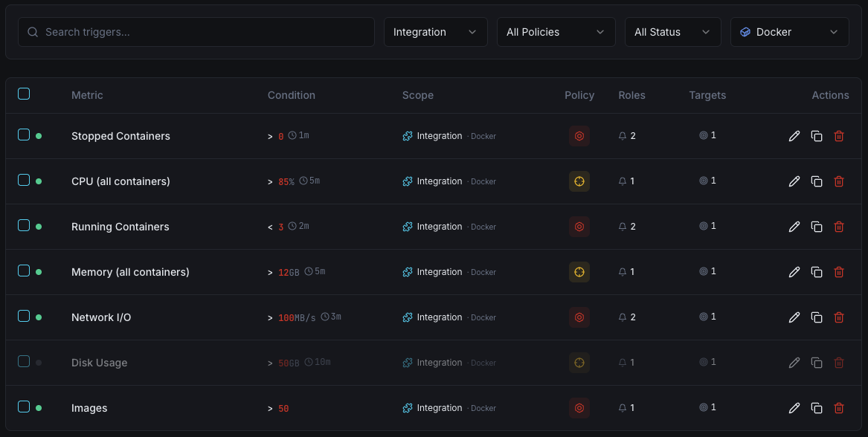
Task: Click the roles bell icon on Running Containers row
Action: point(622,226)
